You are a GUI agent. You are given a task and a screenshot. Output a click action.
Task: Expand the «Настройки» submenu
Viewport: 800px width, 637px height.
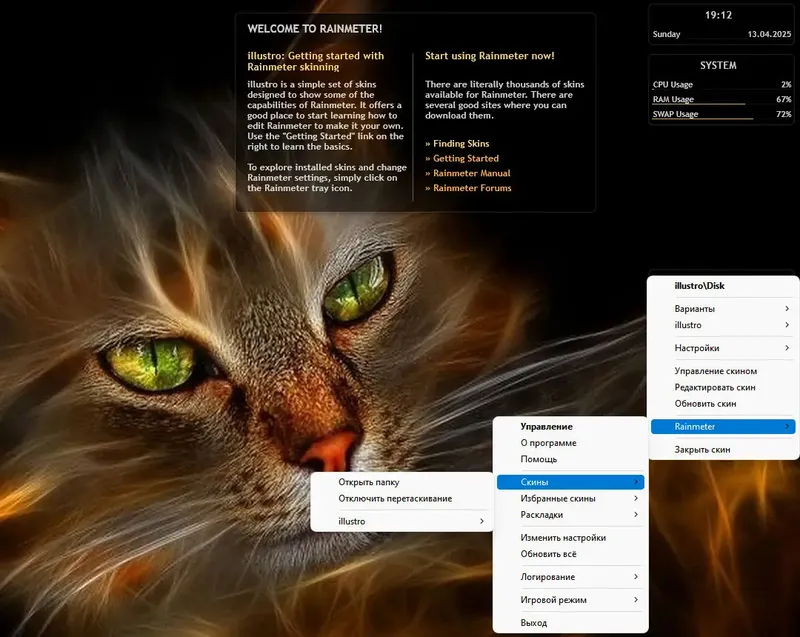[694, 348]
